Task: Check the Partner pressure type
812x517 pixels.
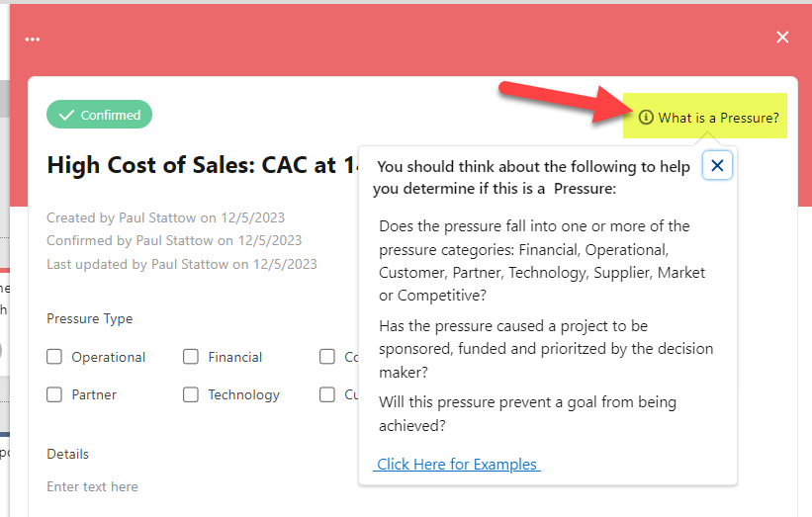Action: pyautogui.click(x=54, y=394)
